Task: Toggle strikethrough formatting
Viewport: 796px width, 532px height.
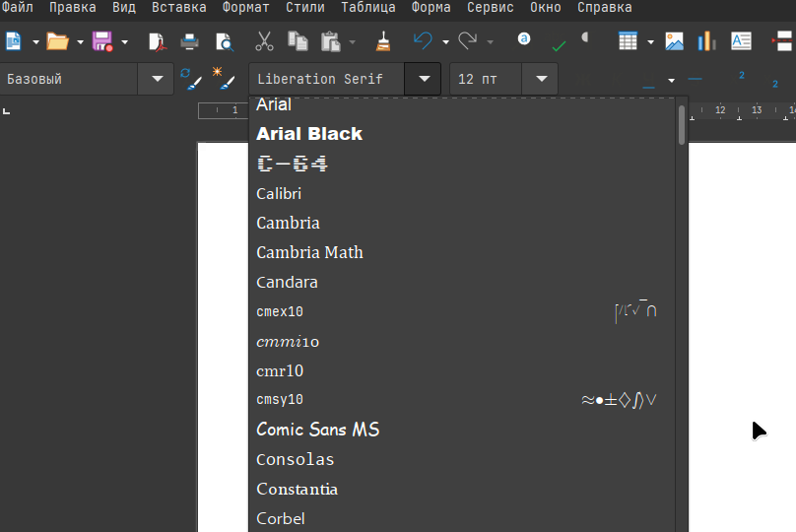Action: coord(695,79)
